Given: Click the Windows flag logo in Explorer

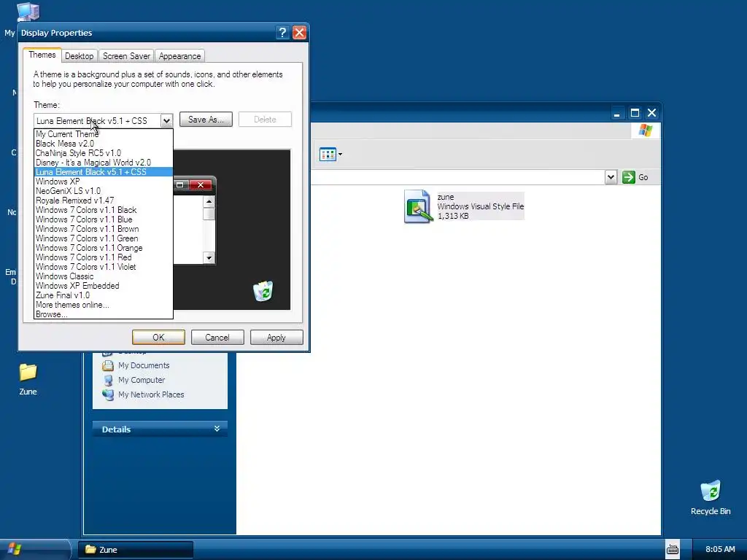Looking at the screenshot, I should (x=646, y=130).
